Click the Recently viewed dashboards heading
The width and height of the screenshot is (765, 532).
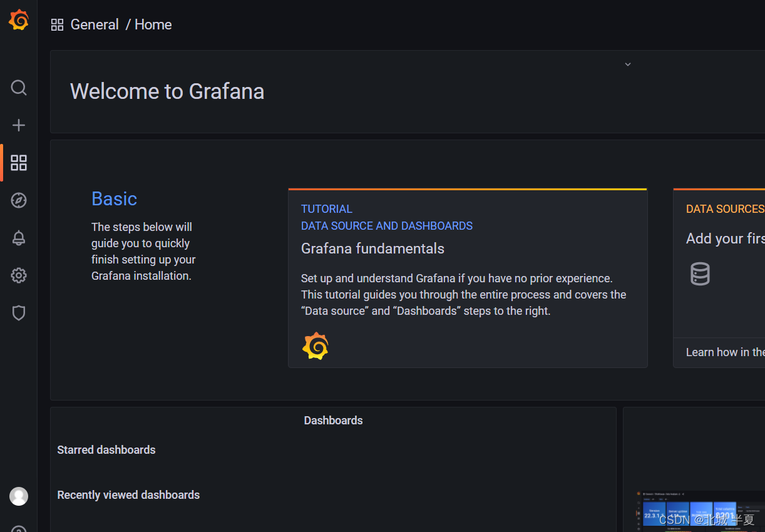[128, 495]
